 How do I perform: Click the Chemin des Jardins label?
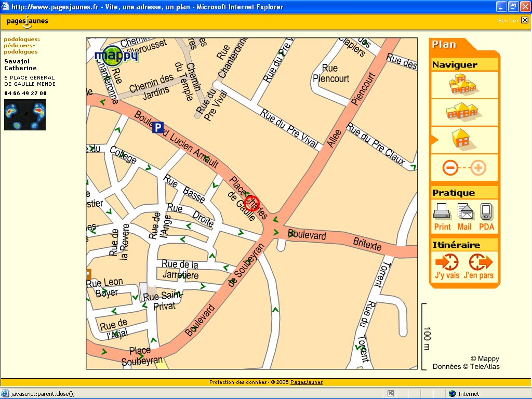tap(152, 87)
